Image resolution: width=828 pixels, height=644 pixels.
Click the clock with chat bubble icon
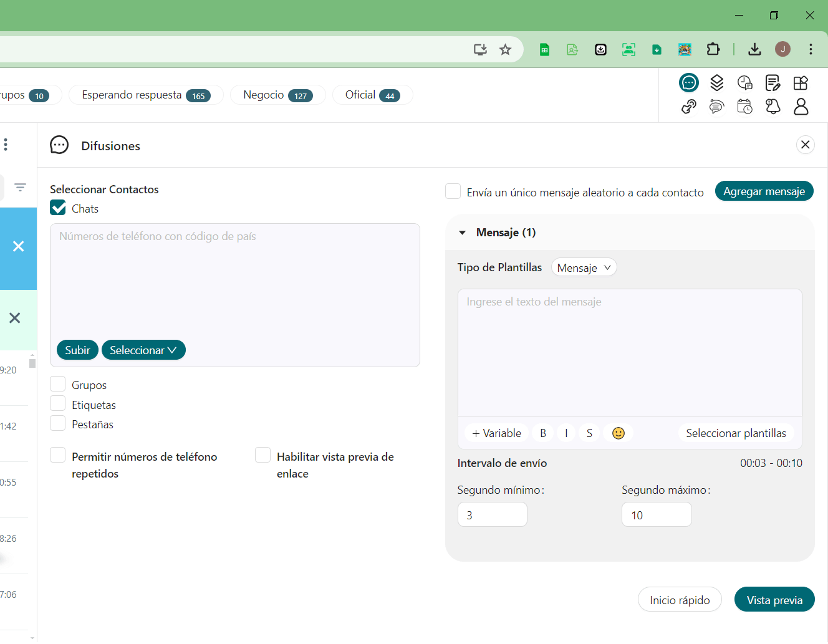pos(744,82)
